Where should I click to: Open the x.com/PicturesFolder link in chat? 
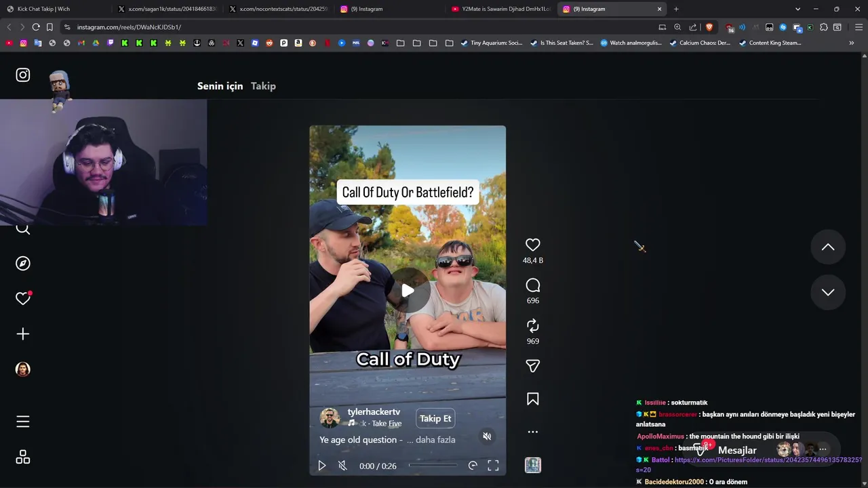tap(768, 460)
